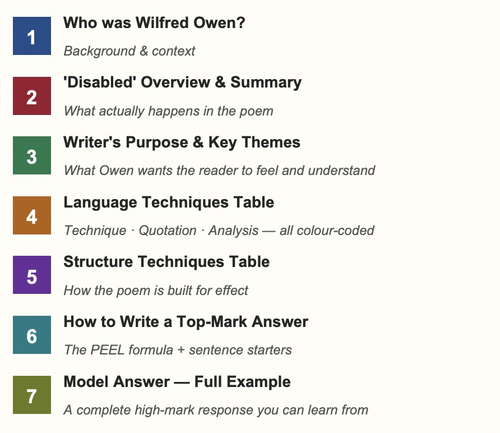Image resolution: width=500 pixels, height=433 pixels.
Task: Select the red number 2 square
Action: pyautogui.click(x=32, y=96)
